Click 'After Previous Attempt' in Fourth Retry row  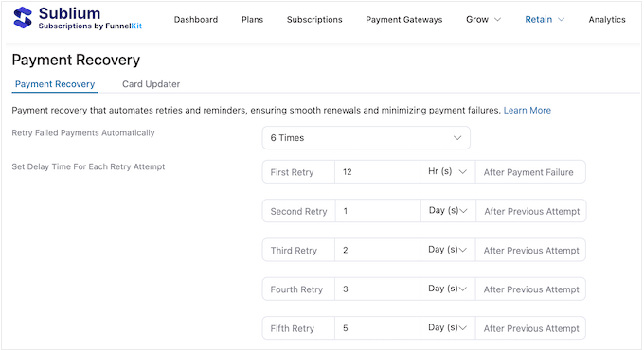531,289
